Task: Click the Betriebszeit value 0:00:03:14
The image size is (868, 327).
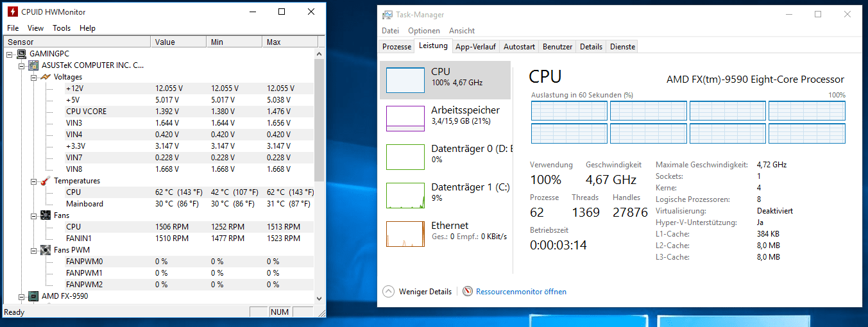Action: (558, 245)
